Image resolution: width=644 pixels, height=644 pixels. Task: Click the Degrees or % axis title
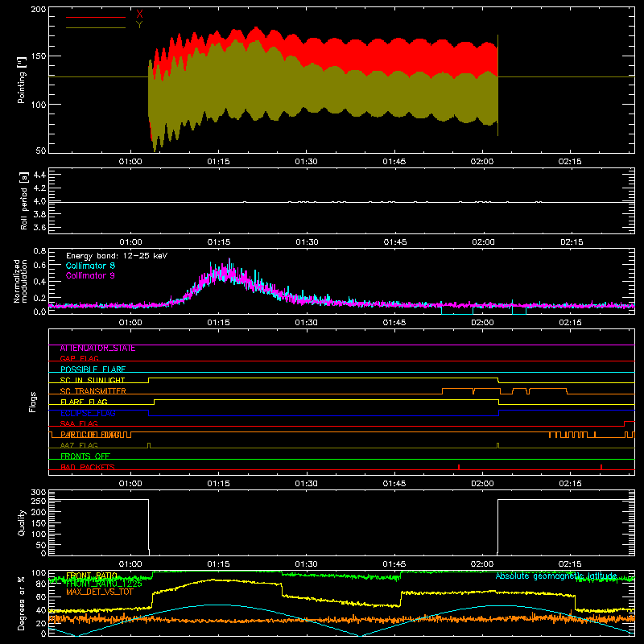21,604
